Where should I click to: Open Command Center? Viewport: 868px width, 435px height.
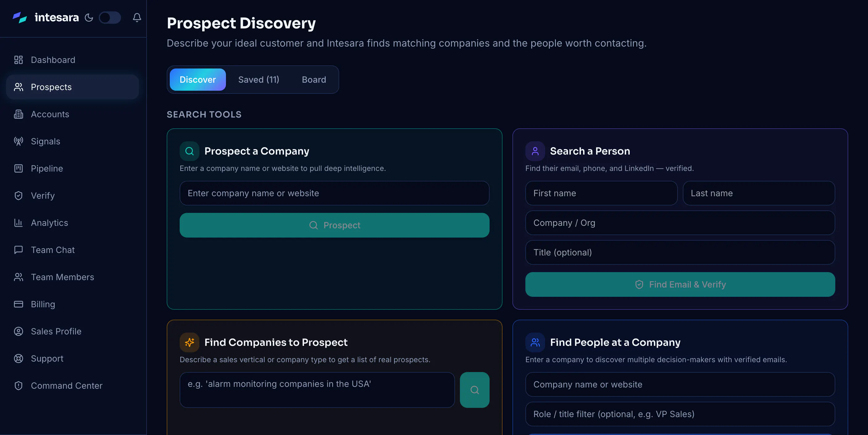[x=73, y=386]
